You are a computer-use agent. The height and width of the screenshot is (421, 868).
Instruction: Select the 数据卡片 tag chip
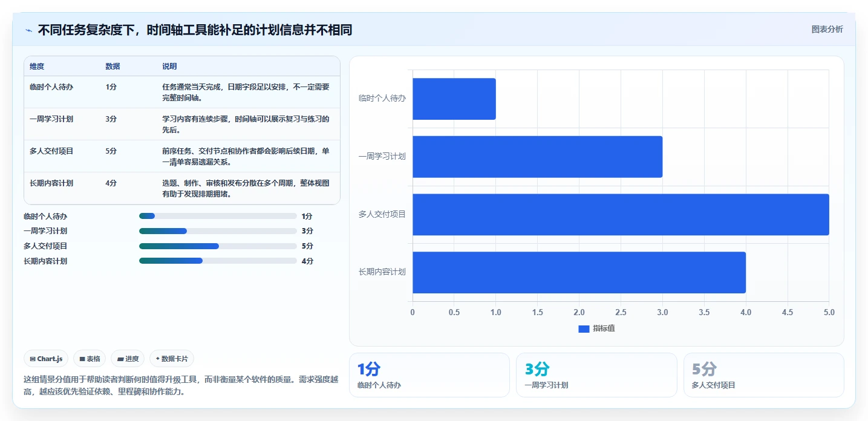(172, 359)
